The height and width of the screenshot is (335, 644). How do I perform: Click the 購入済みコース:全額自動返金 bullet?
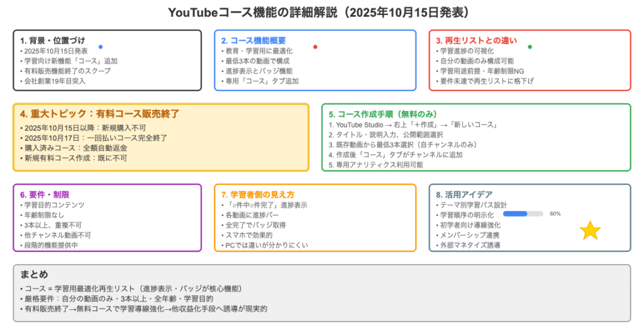pos(78,147)
